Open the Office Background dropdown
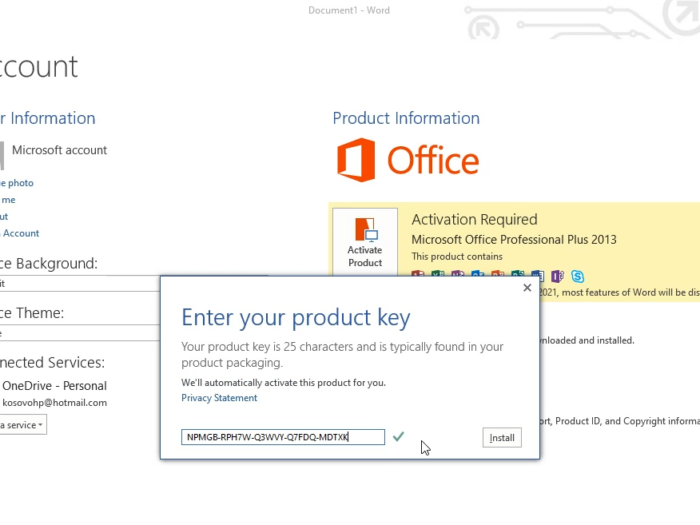 pyautogui.click(x=80, y=283)
